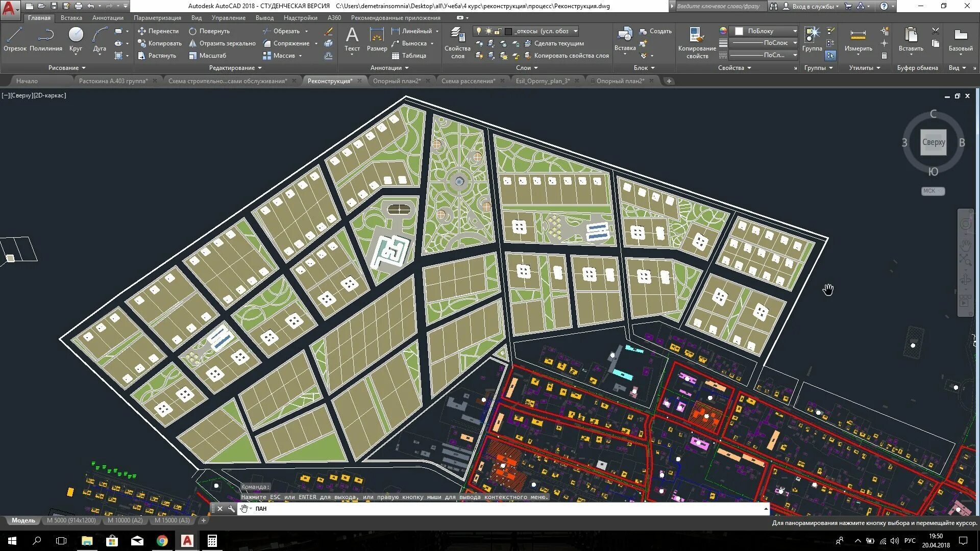Click the ПоБлоку color swatch
The width and height of the screenshot is (980, 551).
pos(739,31)
